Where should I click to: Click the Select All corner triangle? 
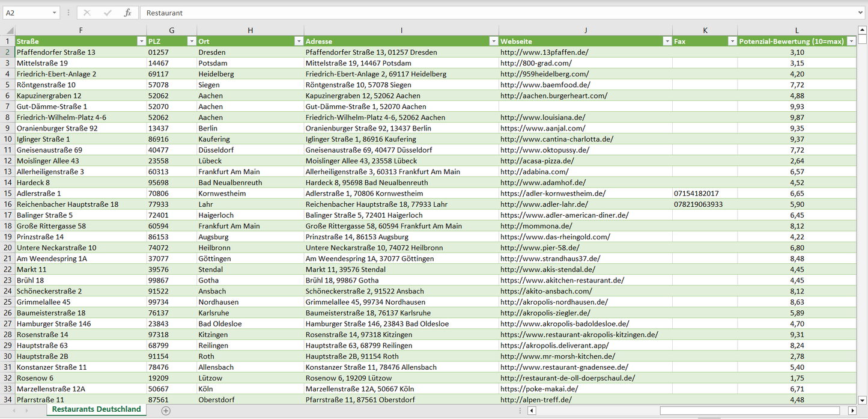(8, 31)
